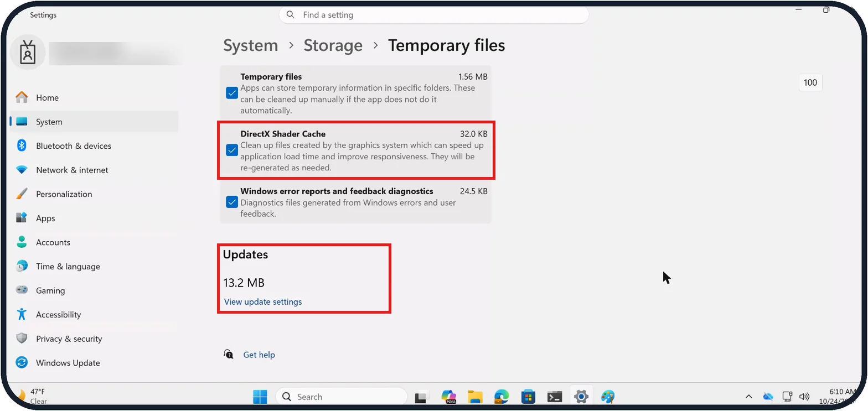Image resolution: width=868 pixels, height=411 pixels.
Task: Show hidden system tray icons
Action: pos(748,397)
